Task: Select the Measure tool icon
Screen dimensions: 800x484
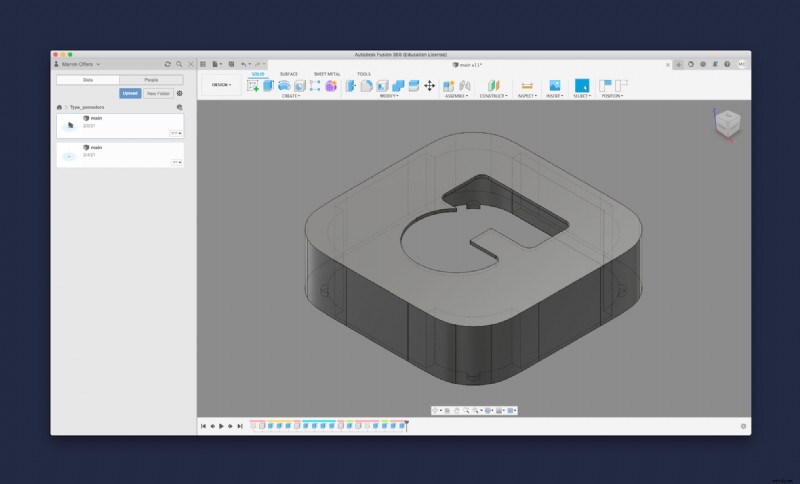Action: pyautogui.click(x=527, y=86)
